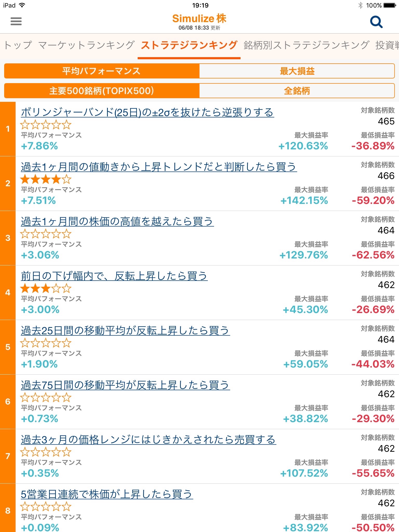Tap the search magnifier icon
This screenshot has width=399, height=532.
click(x=376, y=22)
